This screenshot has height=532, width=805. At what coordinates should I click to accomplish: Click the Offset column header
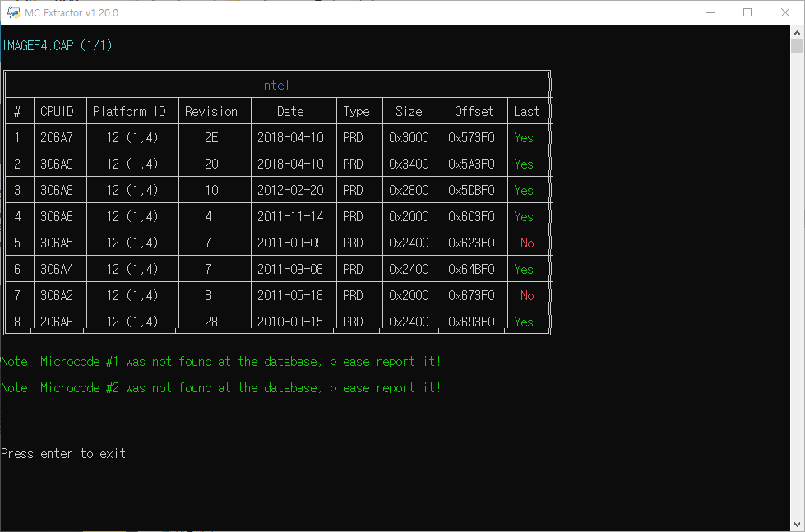pyautogui.click(x=474, y=112)
